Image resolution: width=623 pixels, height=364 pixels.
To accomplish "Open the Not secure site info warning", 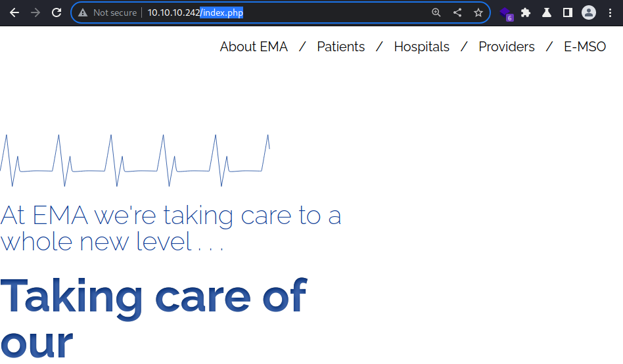I will [x=107, y=12].
